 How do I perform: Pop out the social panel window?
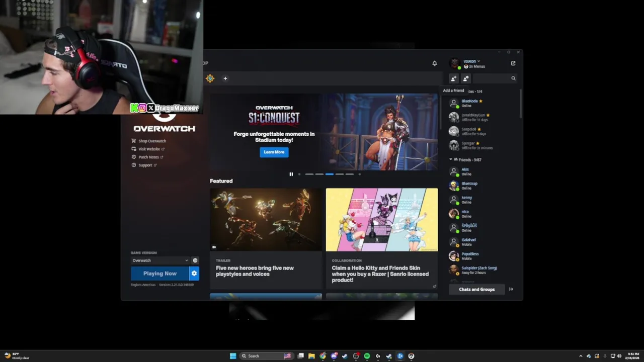(513, 63)
